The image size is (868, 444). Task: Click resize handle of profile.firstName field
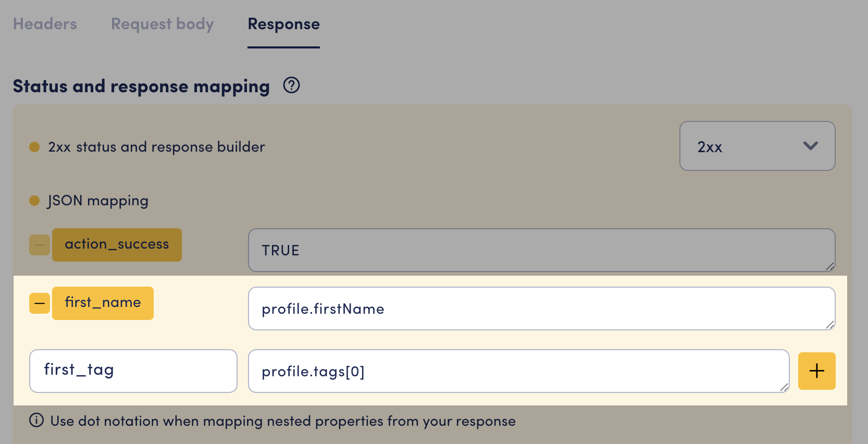click(830, 325)
